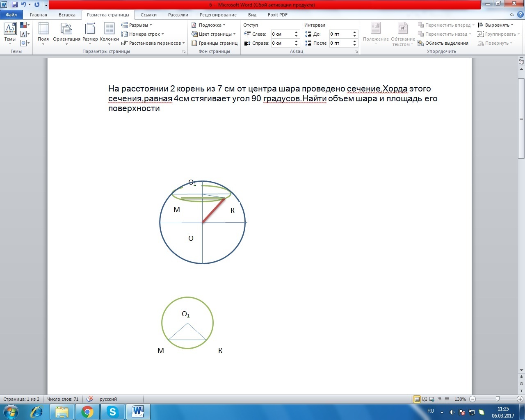Switch to Print Layout view
The image size is (525, 420).
click(x=417, y=399)
